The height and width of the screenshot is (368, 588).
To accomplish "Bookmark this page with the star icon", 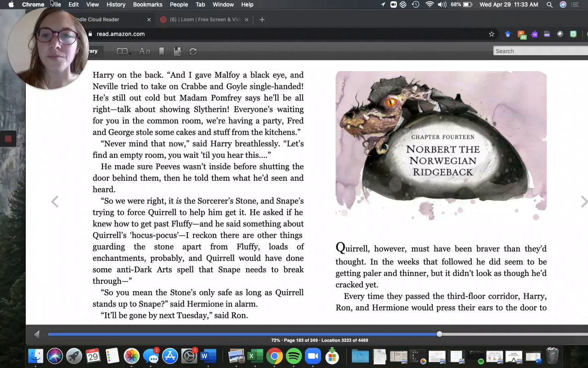I will pyautogui.click(x=492, y=34).
